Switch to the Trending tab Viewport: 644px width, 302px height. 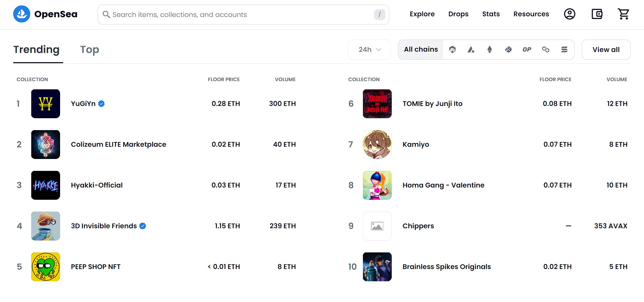(36, 50)
